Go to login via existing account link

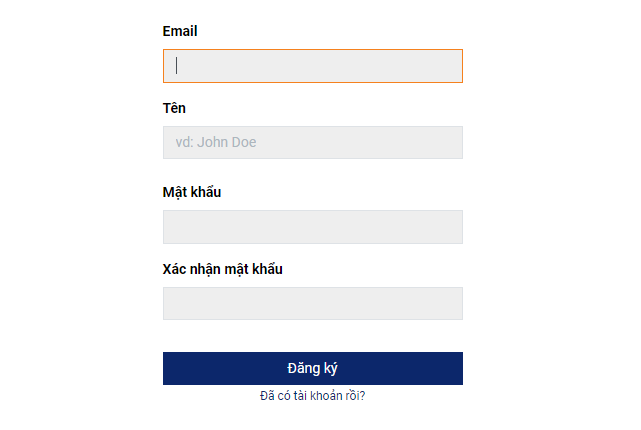pos(312,396)
